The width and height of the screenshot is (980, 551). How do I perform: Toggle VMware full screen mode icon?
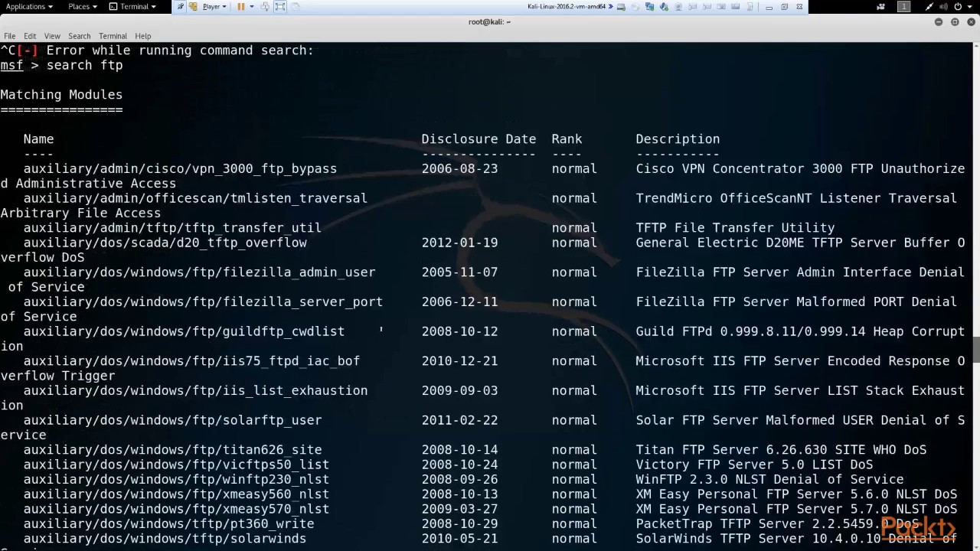[280, 6]
